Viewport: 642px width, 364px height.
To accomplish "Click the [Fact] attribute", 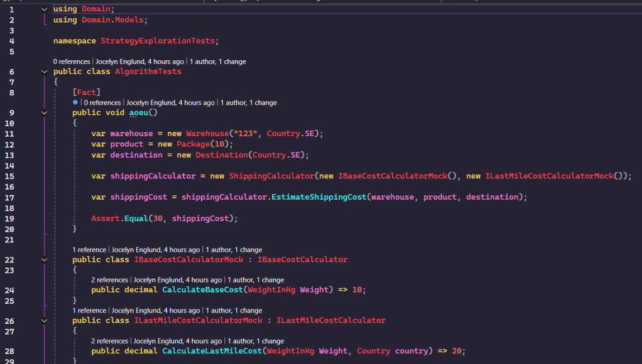I will pos(86,92).
